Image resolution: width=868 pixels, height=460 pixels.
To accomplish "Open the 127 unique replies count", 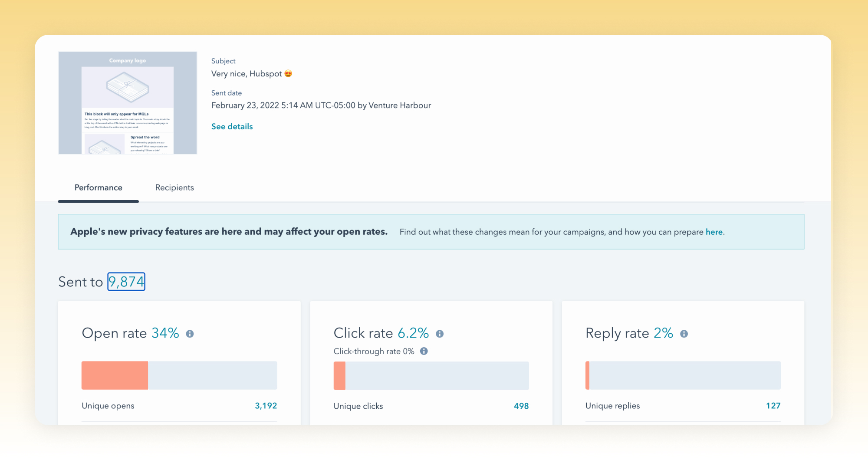I will click(773, 406).
